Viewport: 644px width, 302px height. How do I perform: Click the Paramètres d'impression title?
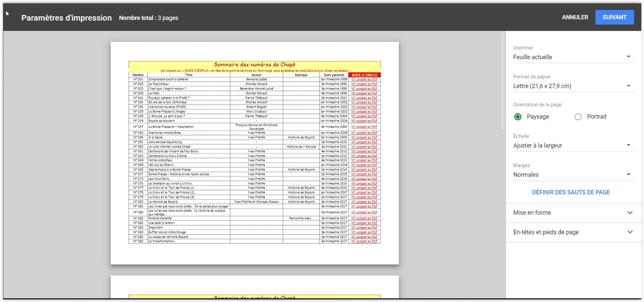tap(67, 18)
